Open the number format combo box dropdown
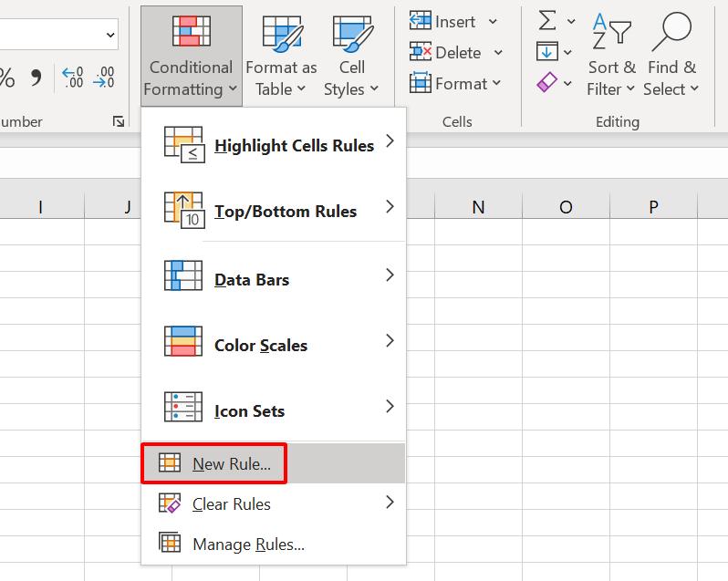Image resolution: width=728 pixels, height=581 pixels. (x=110, y=35)
